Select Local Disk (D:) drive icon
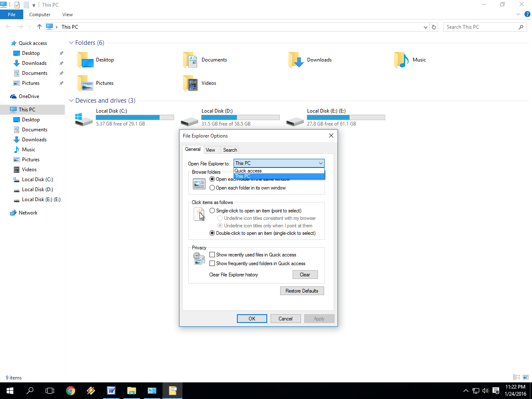 coord(190,121)
